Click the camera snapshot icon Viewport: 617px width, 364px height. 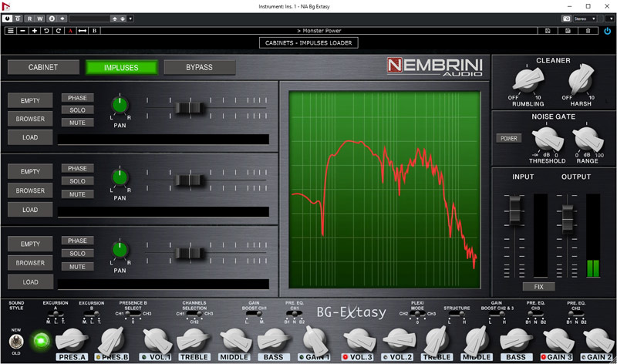click(567, 18)
